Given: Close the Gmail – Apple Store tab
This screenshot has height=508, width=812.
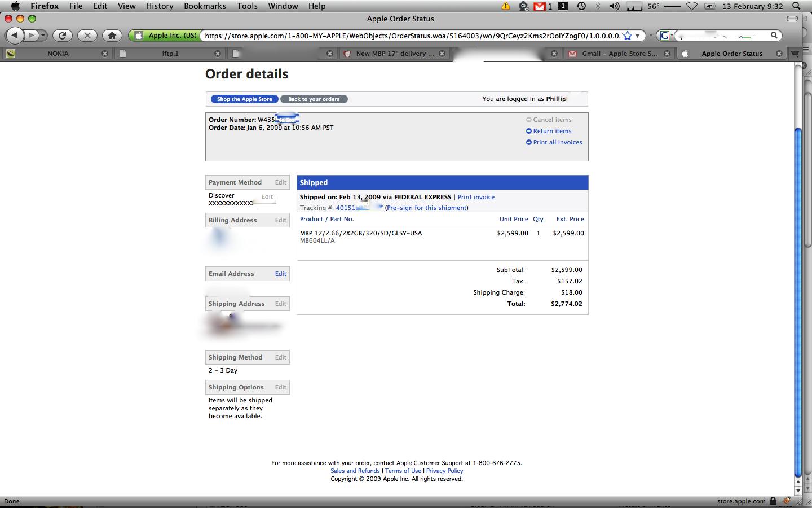Looking at the screenshot, I should [667, 54].
